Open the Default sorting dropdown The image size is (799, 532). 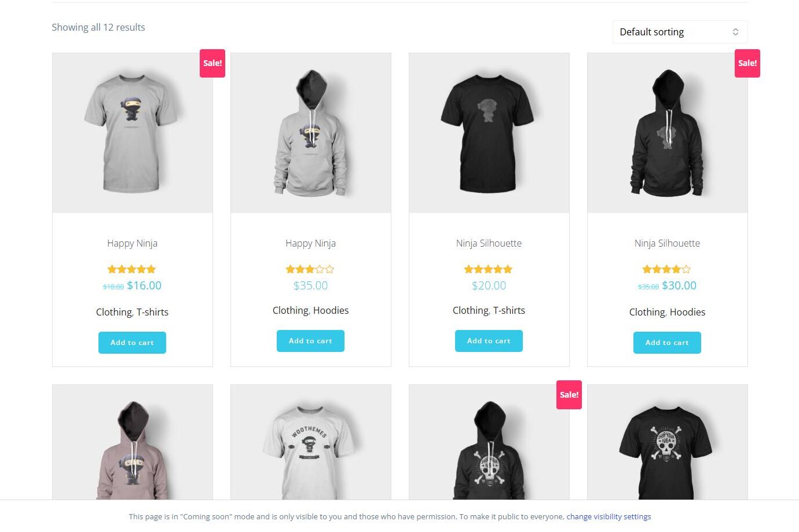point(680,32)
